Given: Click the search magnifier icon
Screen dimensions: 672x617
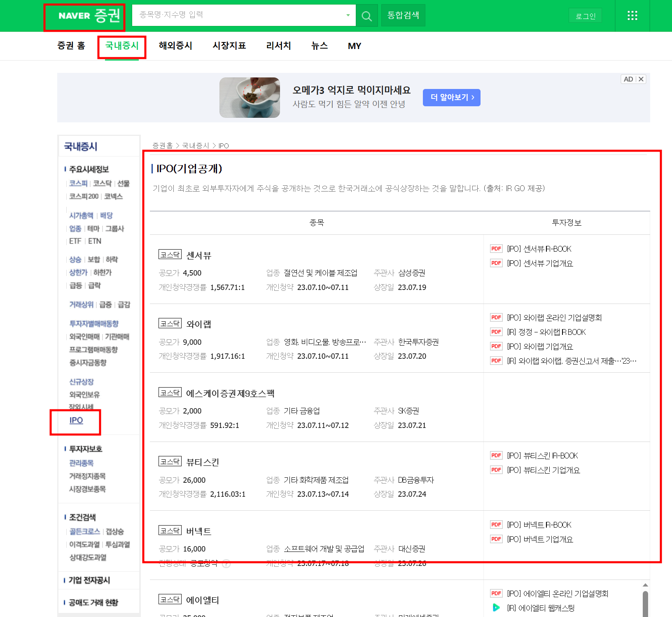Looking at the screenshot, I should point(366,16).
